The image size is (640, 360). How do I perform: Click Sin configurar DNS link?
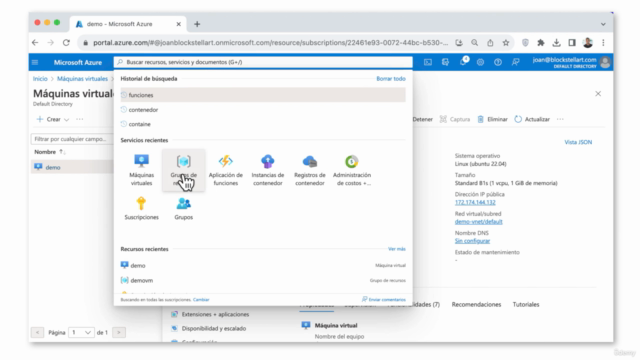pos(472,241)
